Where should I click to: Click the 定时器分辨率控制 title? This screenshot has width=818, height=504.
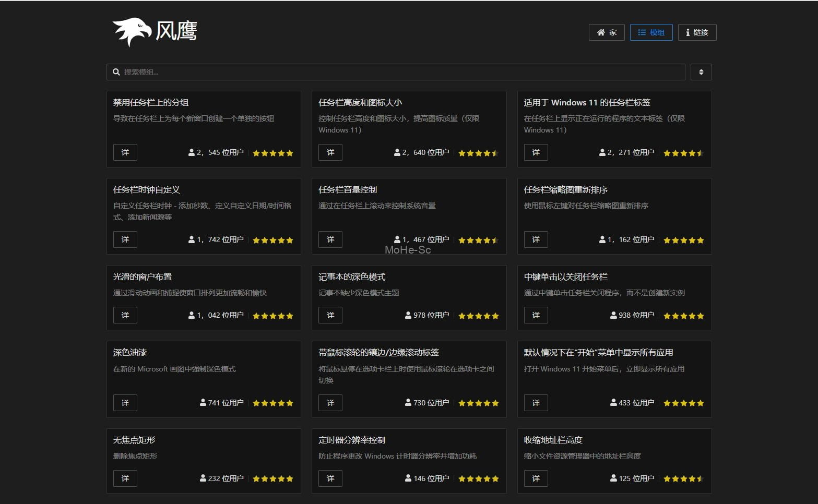pos(351,440)
